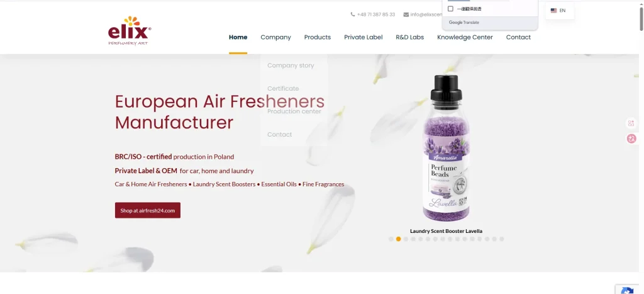The image size is (644, 294).
Task: Expand the Products navigation menu
Action: pyautogui.click(x=318, y=37)
